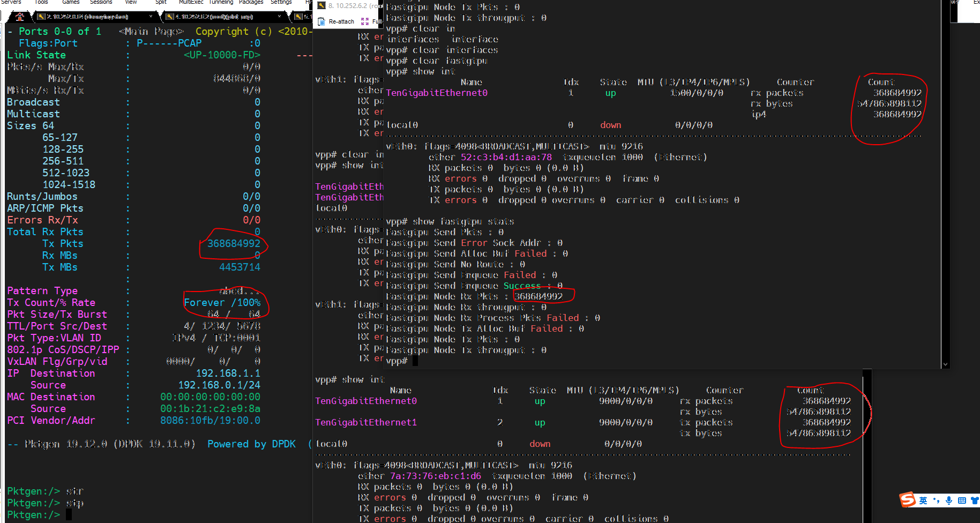Screen dimensions: 980x523
Task: Open the Settings menu
Action: tap(281, 2)
